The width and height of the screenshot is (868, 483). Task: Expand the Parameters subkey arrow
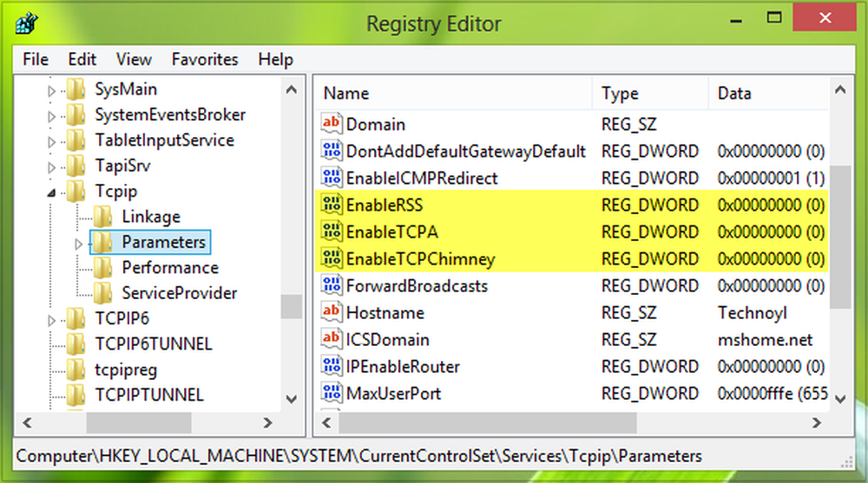pos(78,243)
